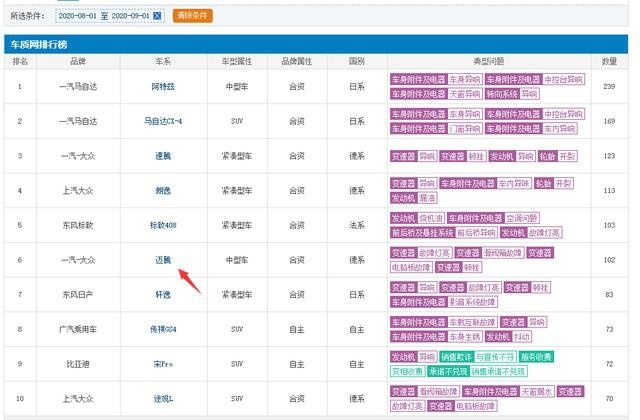Click the 电脑板故障 tag in the 迈腾 row

pyautogui.click(x=411, y=268)
